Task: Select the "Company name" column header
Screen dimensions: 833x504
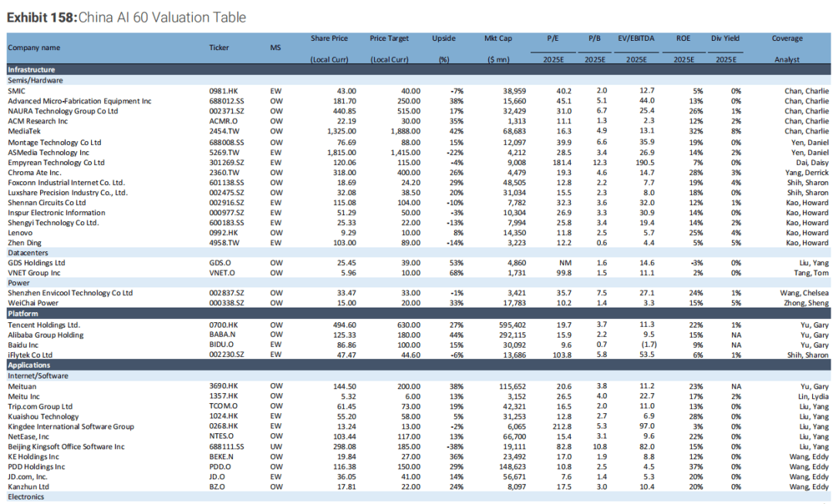Action: [34, 48]
